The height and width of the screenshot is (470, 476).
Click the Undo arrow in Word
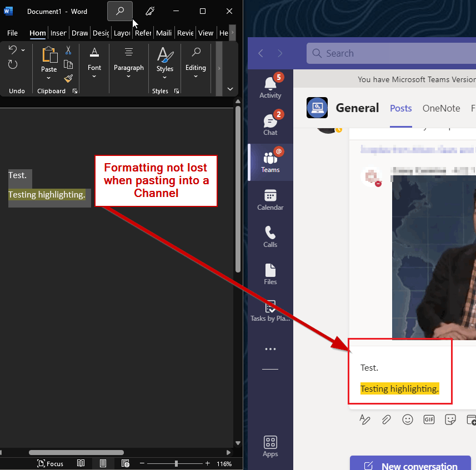click(13, 50)
